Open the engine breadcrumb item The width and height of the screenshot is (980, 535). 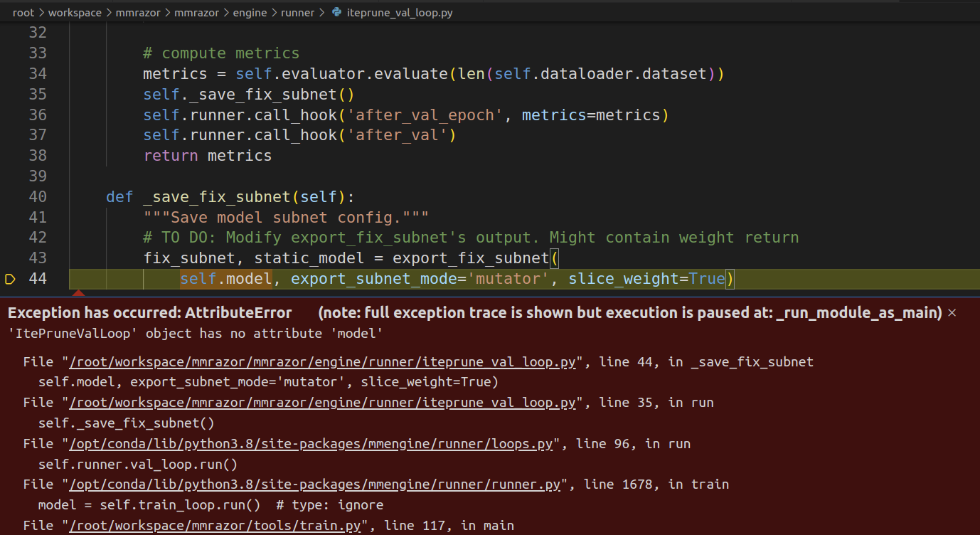click(x=250, y=12)
